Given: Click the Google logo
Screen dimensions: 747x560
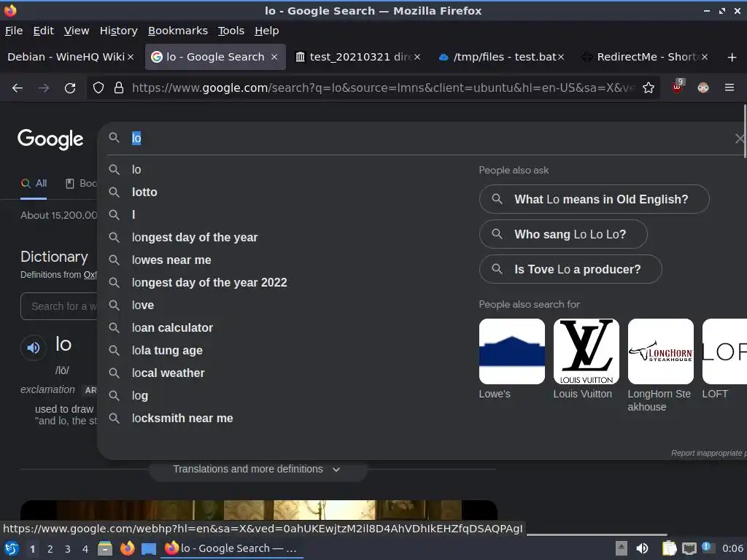Looking at the screenshot, I should click(50, 139).
